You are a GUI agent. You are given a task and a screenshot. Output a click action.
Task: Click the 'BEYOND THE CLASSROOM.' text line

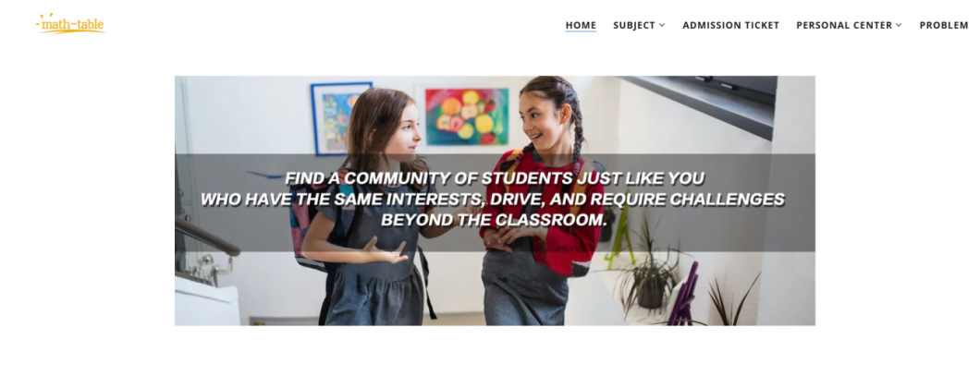pyautogui.click(x=495, y=221)
